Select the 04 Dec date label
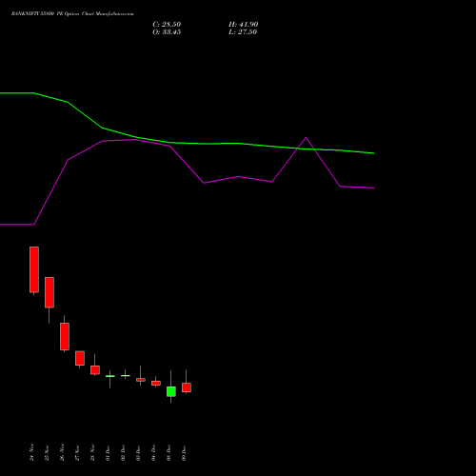This screenshot has width=476, height=476. (x=153, y=452)
